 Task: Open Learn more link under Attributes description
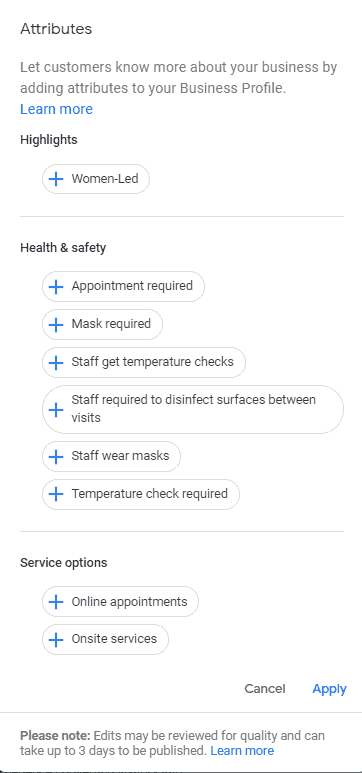click(x=56, y=109)
